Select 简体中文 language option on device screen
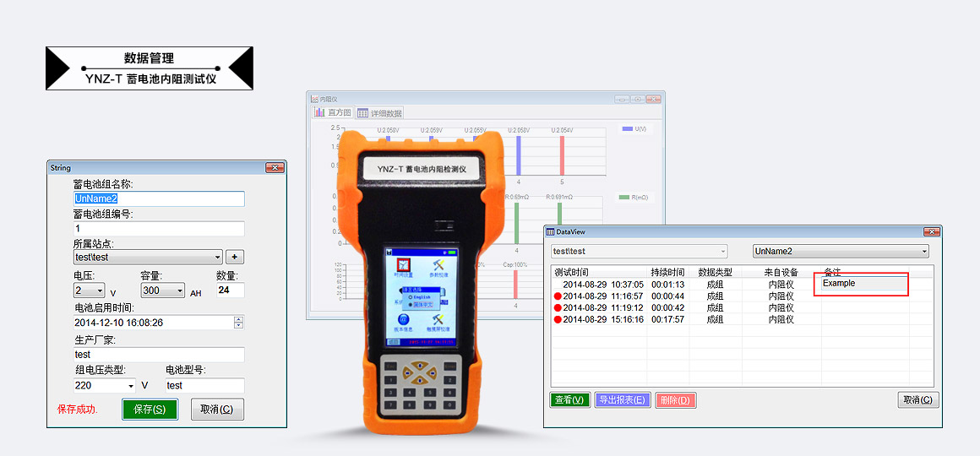 click(x=422, y=304)
